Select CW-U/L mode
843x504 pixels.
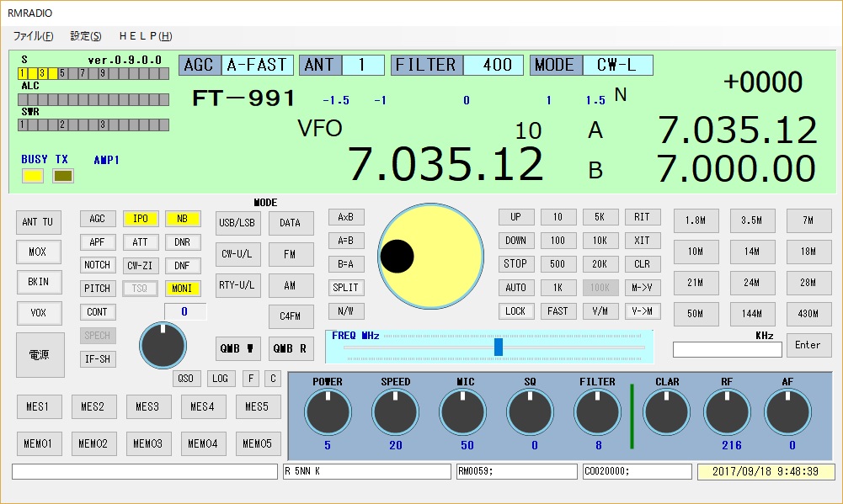pyautogui.click(x=237, y=254)
